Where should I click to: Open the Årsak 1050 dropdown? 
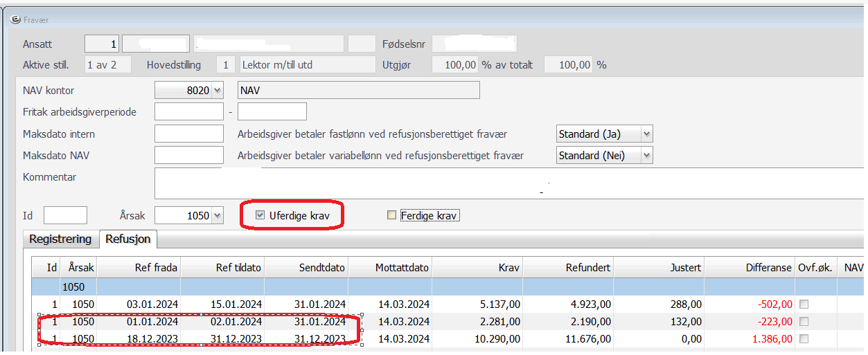click(218, 216)
